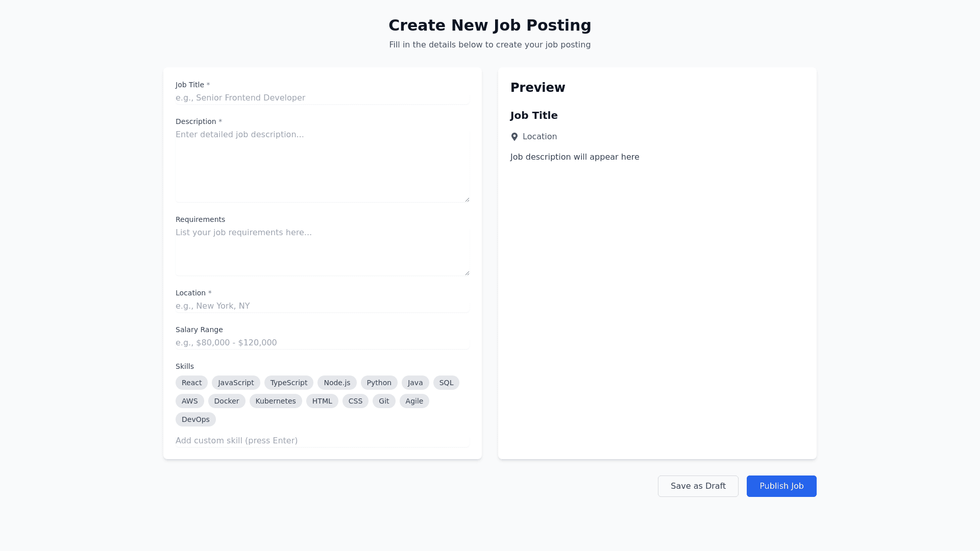Screen dimensions: 980x551
Task: Focus the Job Title input field
Action: point(322,98)
